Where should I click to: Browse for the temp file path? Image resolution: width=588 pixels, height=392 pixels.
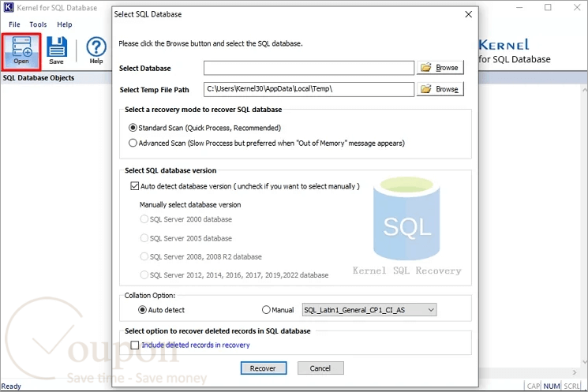click(440, 89)
